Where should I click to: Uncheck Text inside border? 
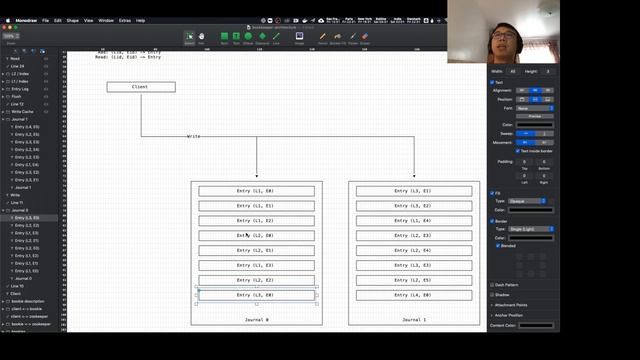coord(518,151)
